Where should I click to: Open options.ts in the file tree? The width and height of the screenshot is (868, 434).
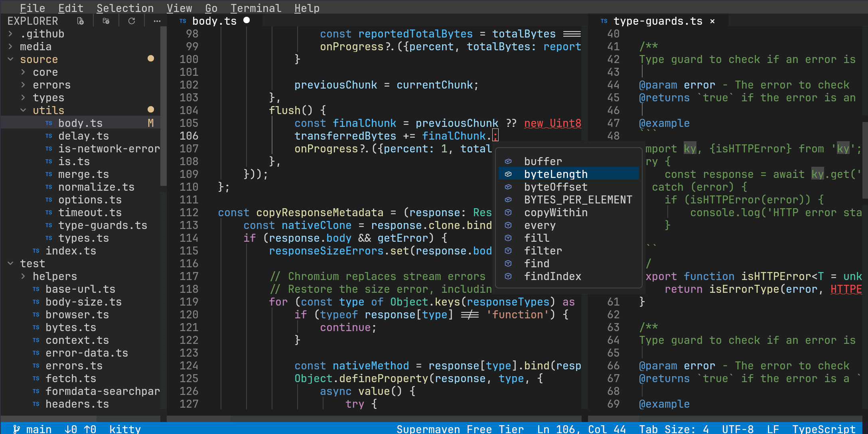(x=80, y=200)
